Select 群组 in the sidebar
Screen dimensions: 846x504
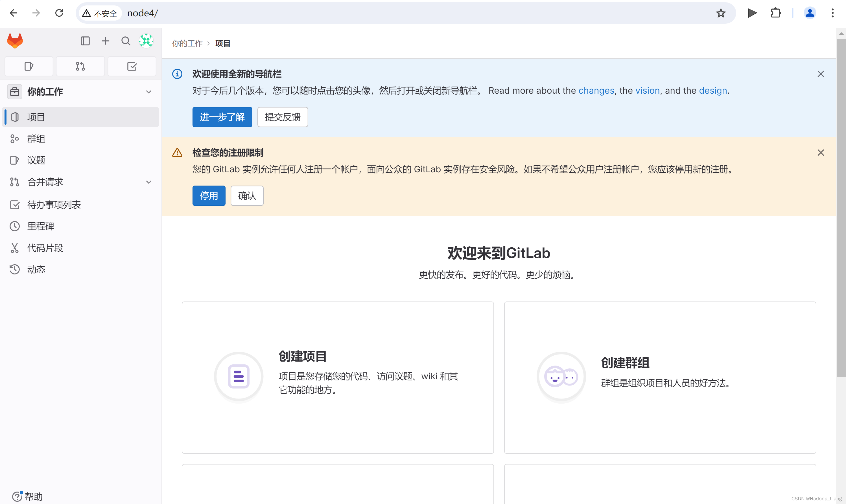click(x=36, y=138)
